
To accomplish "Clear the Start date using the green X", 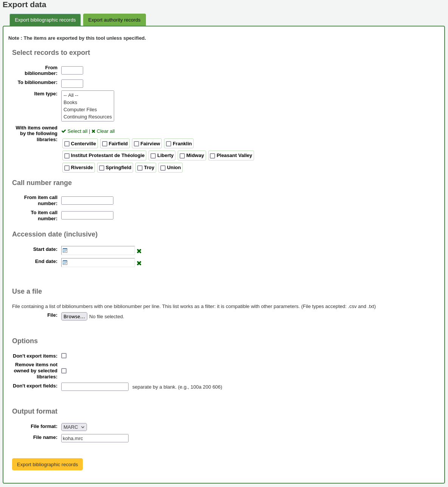I will point(139,251).
